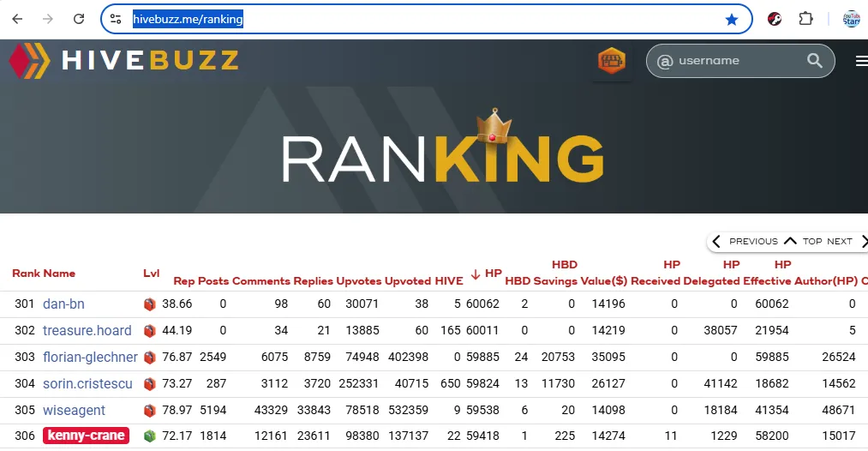
Task: Sort by the Upvotes column header
Action: point(359,281)
